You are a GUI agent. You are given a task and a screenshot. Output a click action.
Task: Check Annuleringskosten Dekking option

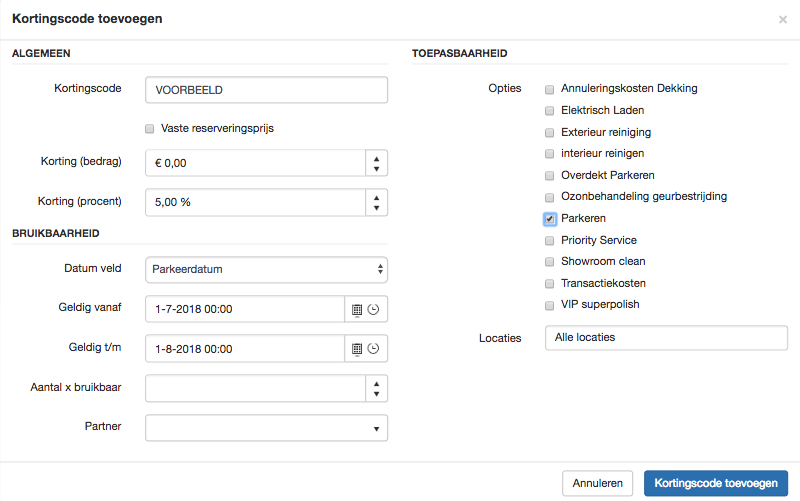pos(549,89)
